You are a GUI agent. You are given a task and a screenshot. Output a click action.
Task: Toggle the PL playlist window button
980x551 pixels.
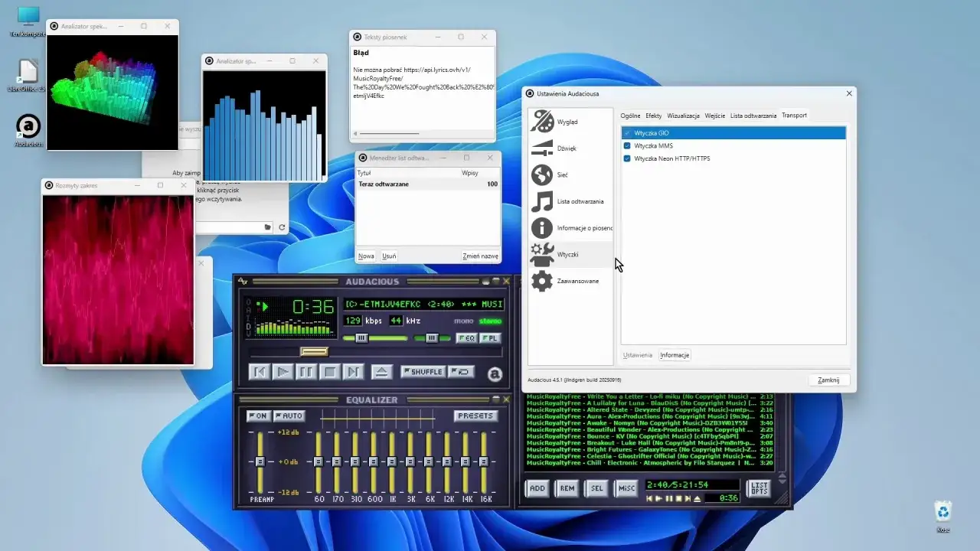[x=489, y=338]
